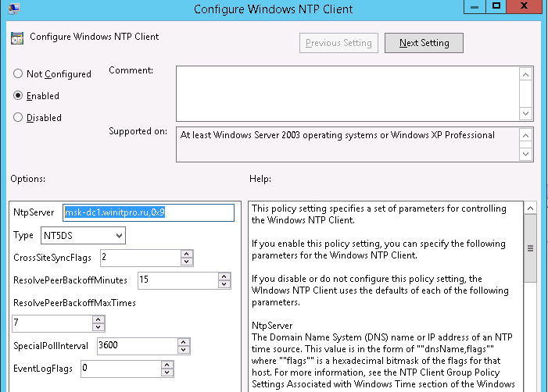Click Help pane scroll up arrow
This screenshot has width=548, height=392.
(x=530, y=208)
